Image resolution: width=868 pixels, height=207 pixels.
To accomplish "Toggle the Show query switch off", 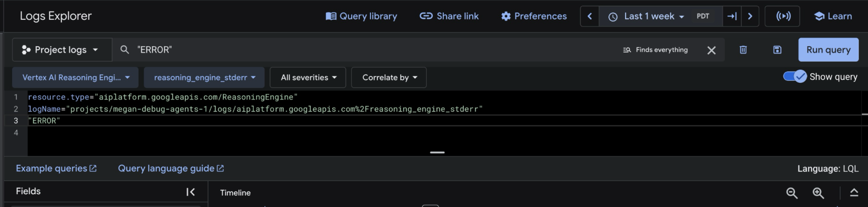I will point(795,77).
